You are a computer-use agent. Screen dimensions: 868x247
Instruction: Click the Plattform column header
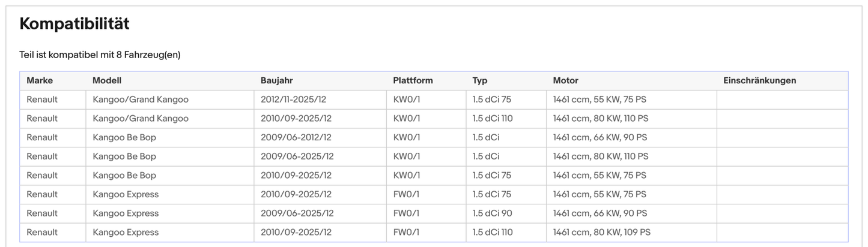(413, 80)
